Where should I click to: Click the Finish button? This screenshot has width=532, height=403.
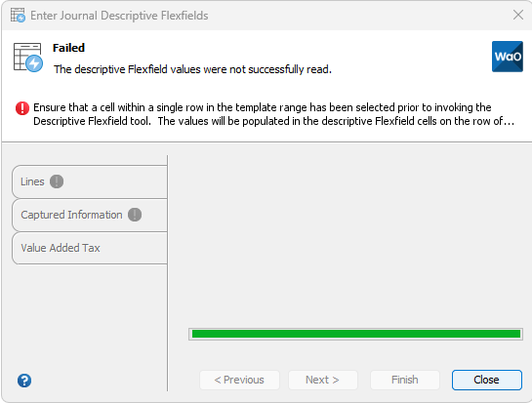[x=405, y=380]
